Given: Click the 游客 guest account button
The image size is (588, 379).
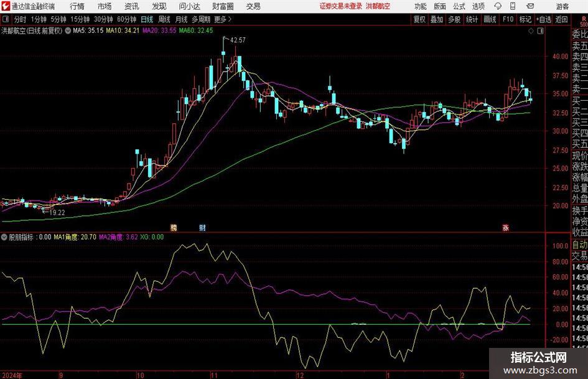Looking at the screenshot, I should 562,6.
